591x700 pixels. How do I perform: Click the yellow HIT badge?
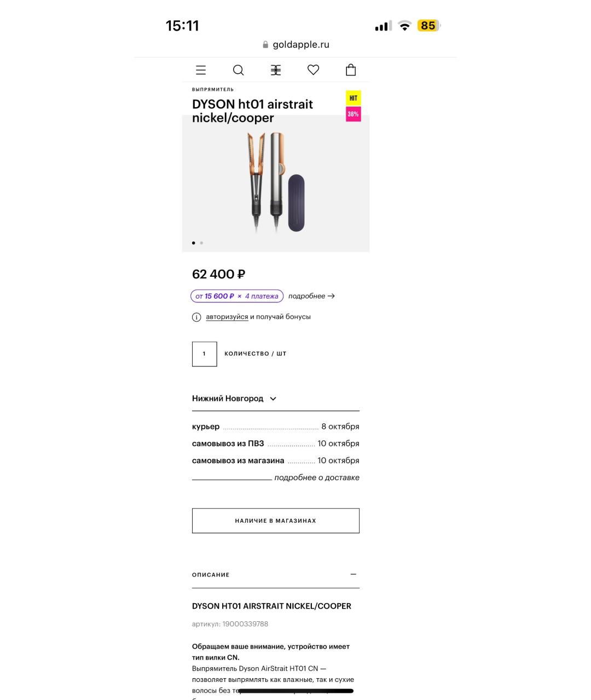354,98
